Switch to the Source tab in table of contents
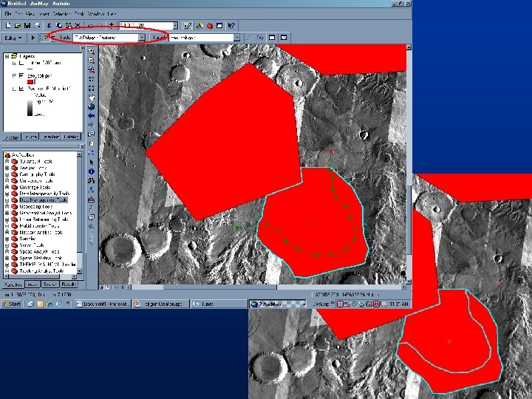 click(30, 137)
